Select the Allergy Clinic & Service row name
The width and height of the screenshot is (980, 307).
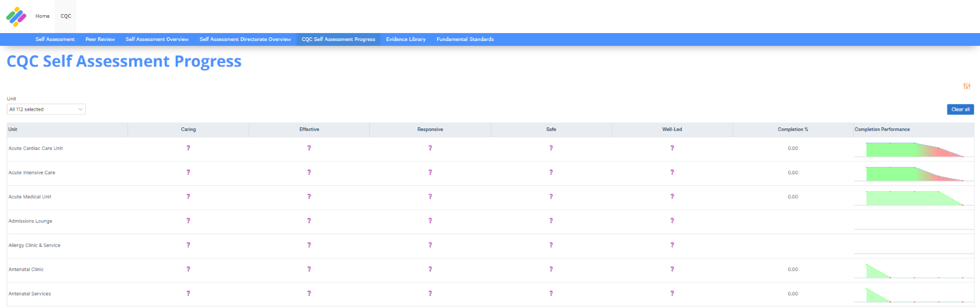(x=34, y=245)
